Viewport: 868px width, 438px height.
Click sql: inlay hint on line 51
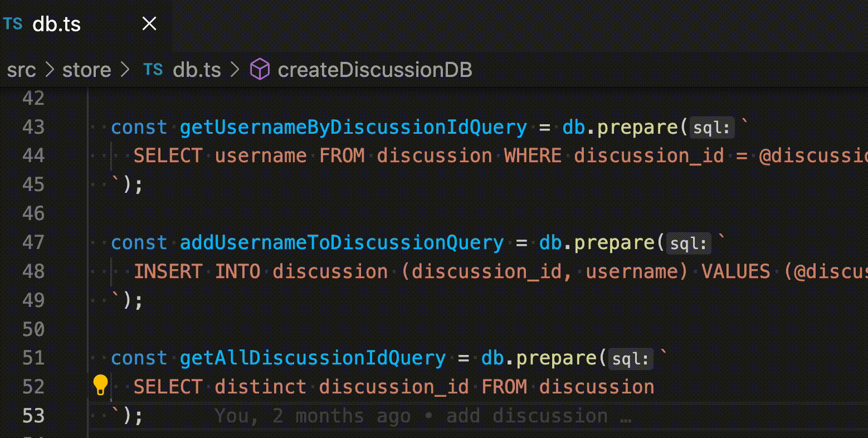click(631, 359)
